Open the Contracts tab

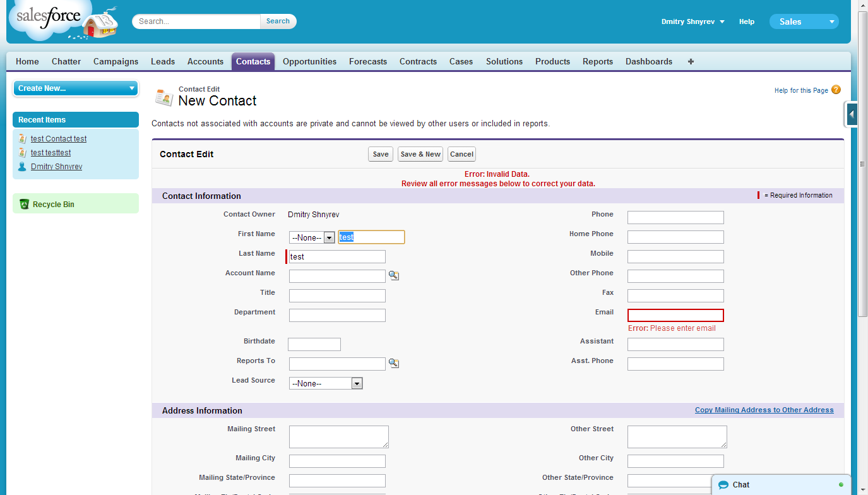pos(418,61)
